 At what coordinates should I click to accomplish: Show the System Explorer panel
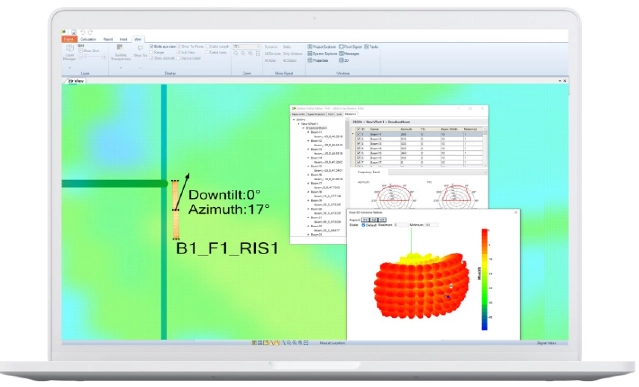(322, 53)
